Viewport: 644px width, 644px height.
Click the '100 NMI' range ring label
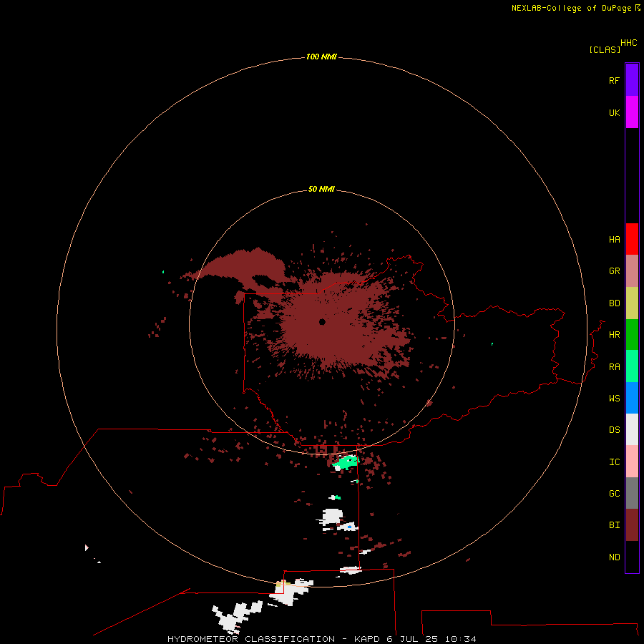[321, 57]
